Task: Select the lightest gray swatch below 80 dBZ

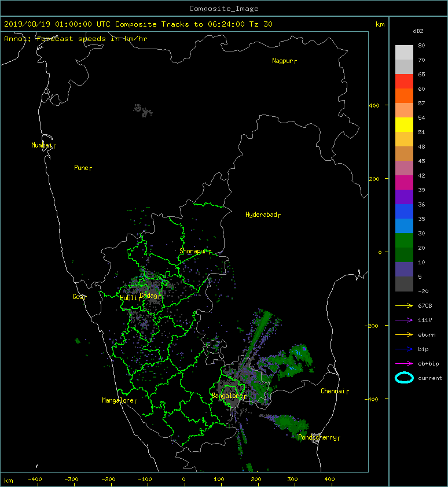Action: click(404, 53)
